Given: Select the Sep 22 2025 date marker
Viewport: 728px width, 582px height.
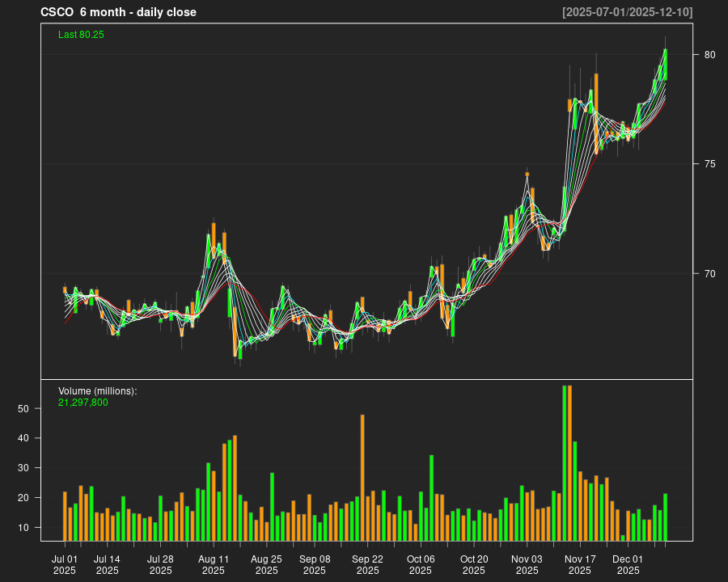Looking at the screenshot, I should [367, 564].
